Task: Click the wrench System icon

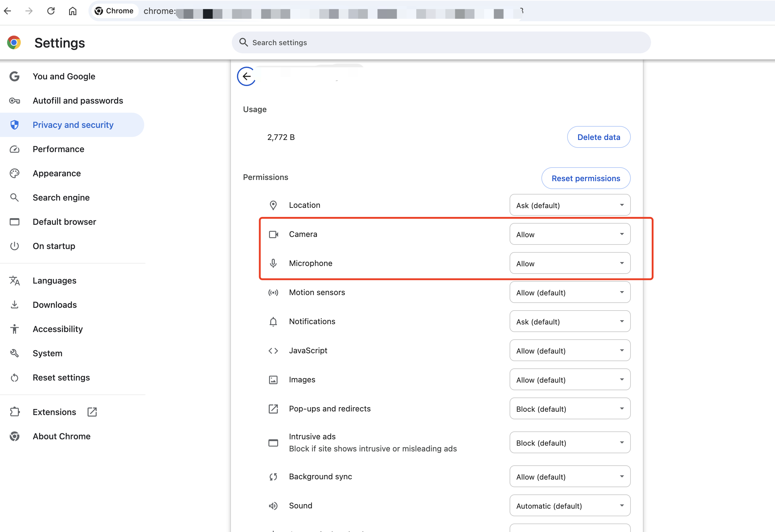Action: 14,353
